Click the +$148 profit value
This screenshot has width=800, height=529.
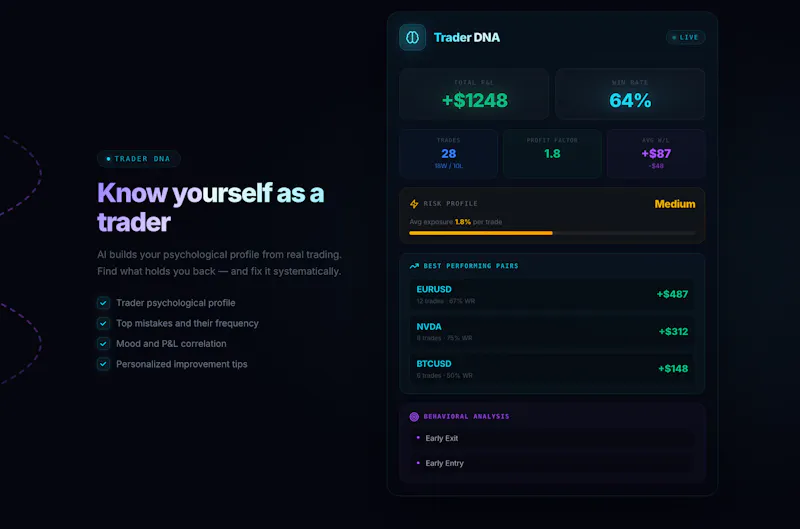pos(673,369)
